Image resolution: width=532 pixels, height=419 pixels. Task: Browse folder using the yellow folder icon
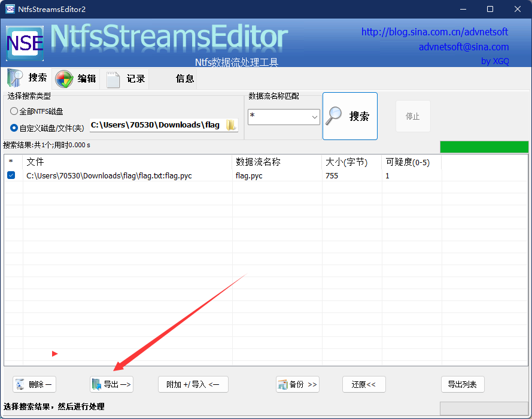[231, 125]
